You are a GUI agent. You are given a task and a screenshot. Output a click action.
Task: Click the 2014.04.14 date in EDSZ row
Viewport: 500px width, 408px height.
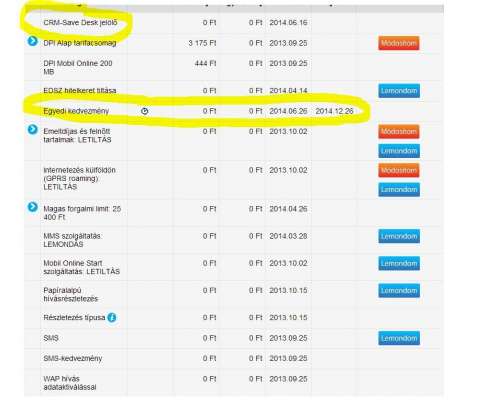pyautogui.click(x=288, y=91)
